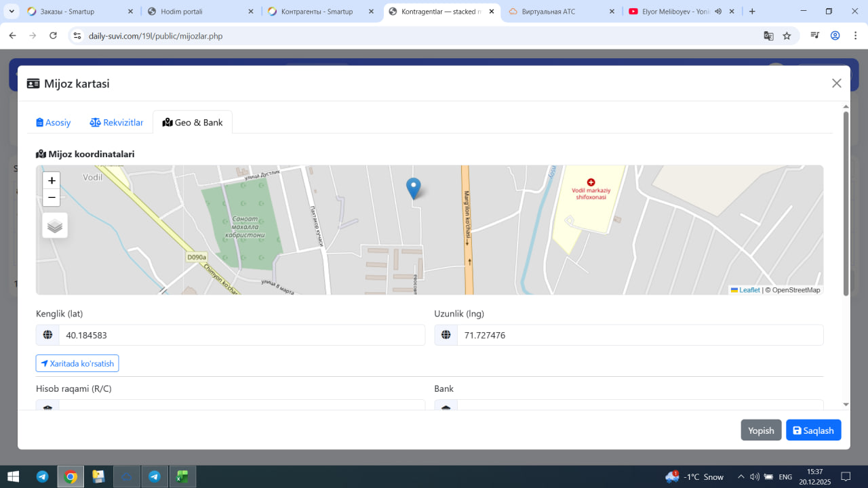Click the modal vertical scrollbar
The image size is (868, 488).
coord(846,203)
